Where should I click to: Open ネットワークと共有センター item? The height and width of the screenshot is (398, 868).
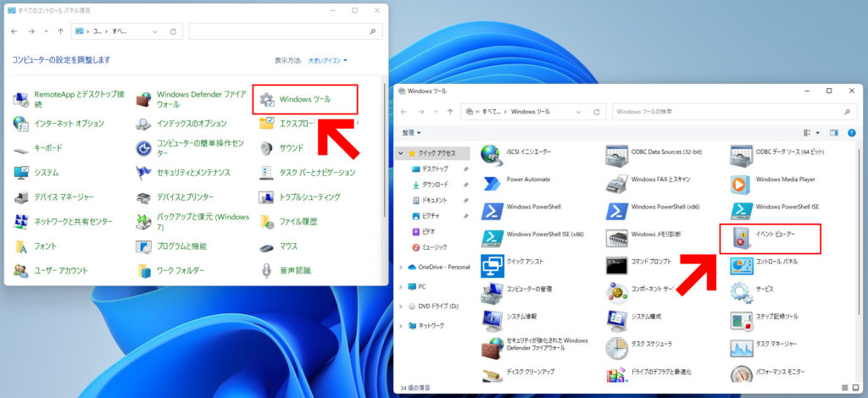63,222
